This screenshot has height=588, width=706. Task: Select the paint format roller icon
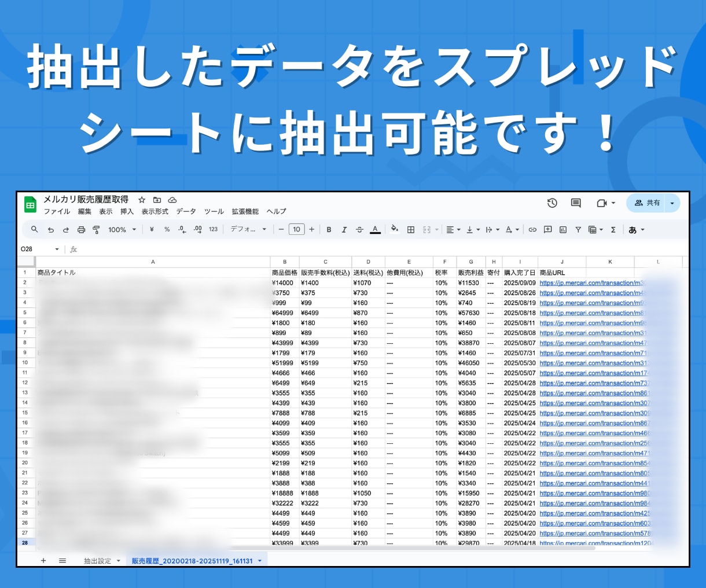(96, 230)
